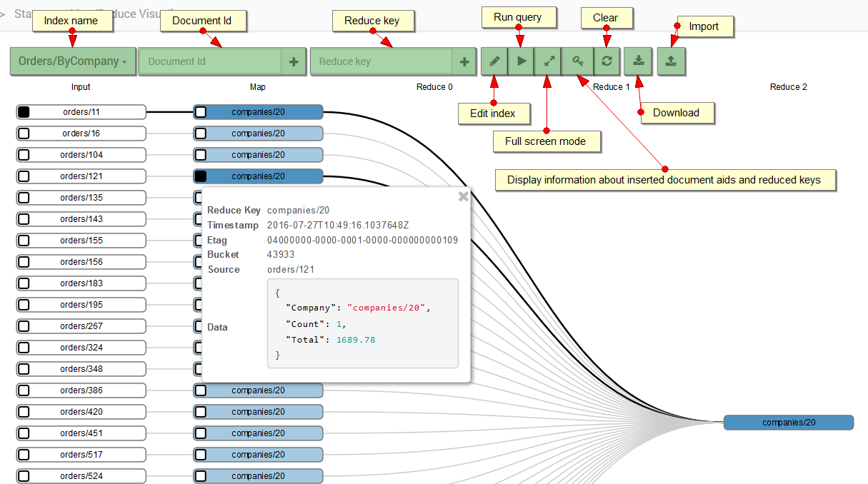Check the orders/524 input checkbox
The height and width of the screenshot is (484, 868).
(x=24, y=476)
